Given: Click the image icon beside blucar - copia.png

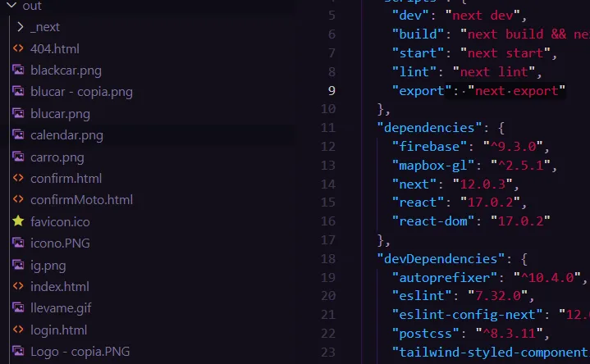Looking at the screenshot, I should 18,91.
